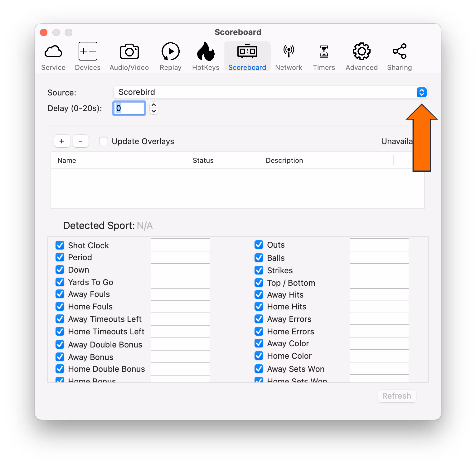Decrease delay with stepper down arrow
The image size is (476, 466).
point(154,111)
